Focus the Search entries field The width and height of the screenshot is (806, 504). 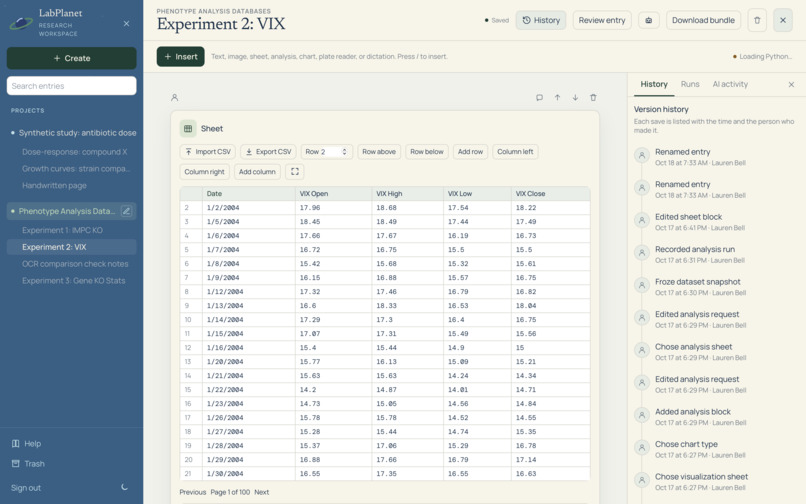point(71,86)
